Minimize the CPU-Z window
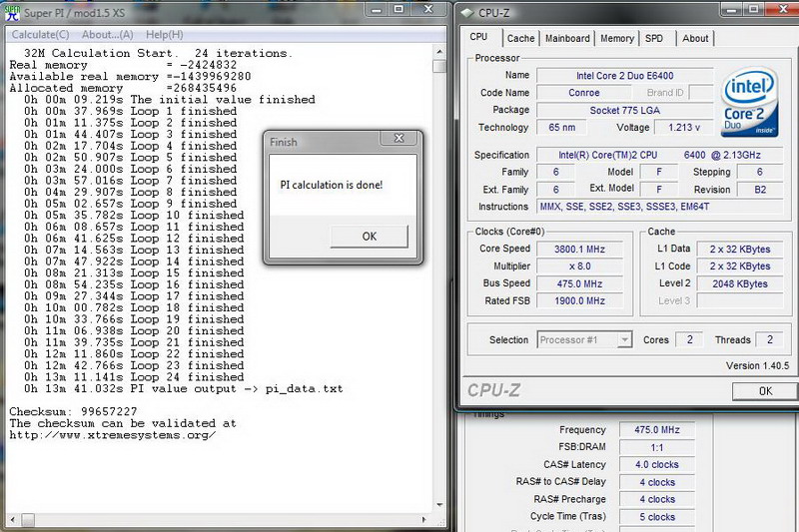Screen dimensions: 799x532 (x=732, y=10)
